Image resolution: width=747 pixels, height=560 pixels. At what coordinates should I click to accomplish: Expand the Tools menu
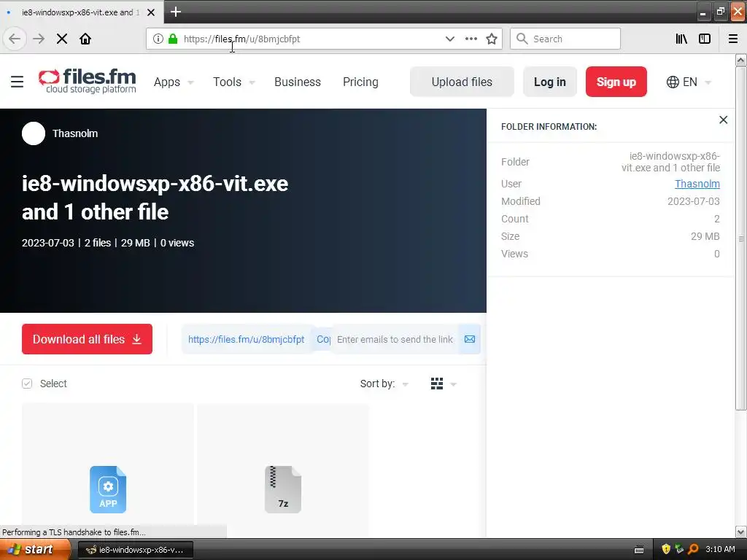[x=233, y=82]
